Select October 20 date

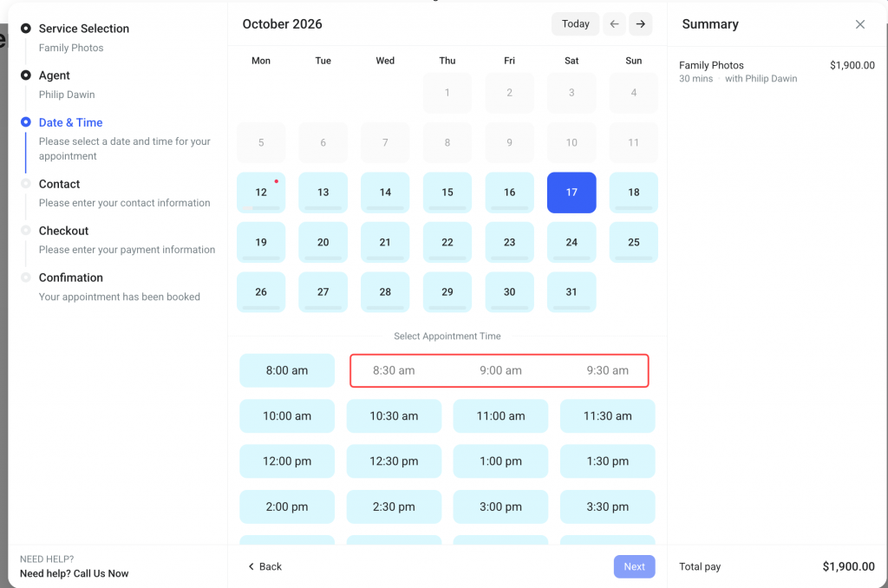(x=323, y=243)
